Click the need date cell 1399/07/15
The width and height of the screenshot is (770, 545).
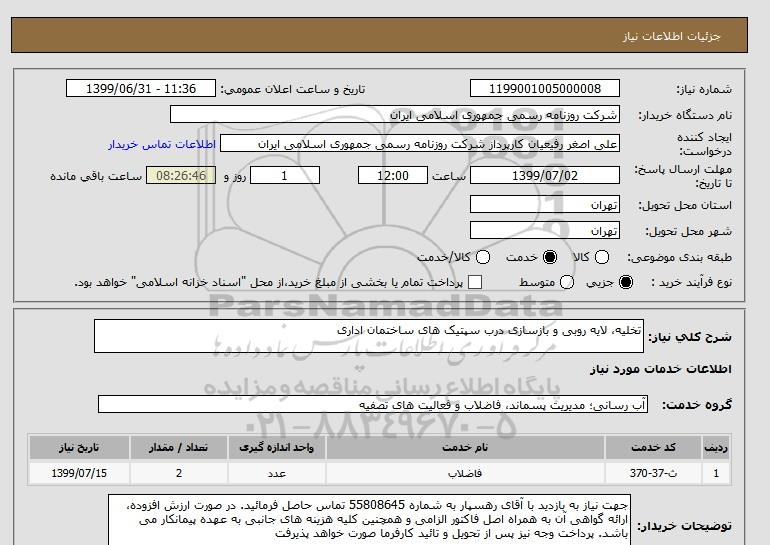click(x=79, y=473)
